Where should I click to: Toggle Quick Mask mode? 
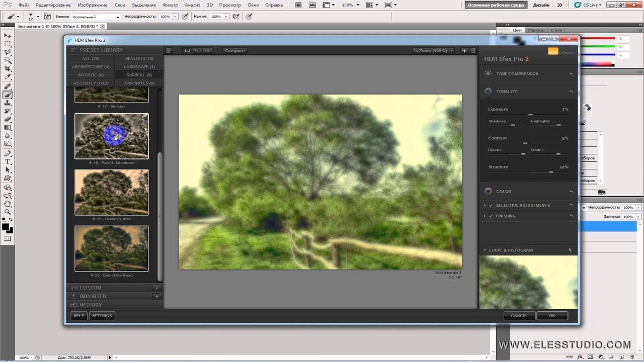[x=8, y=239]
